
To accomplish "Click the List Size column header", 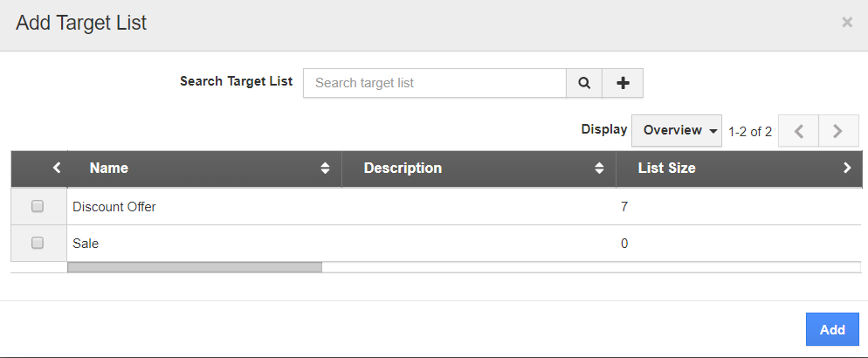I will 666,169.
